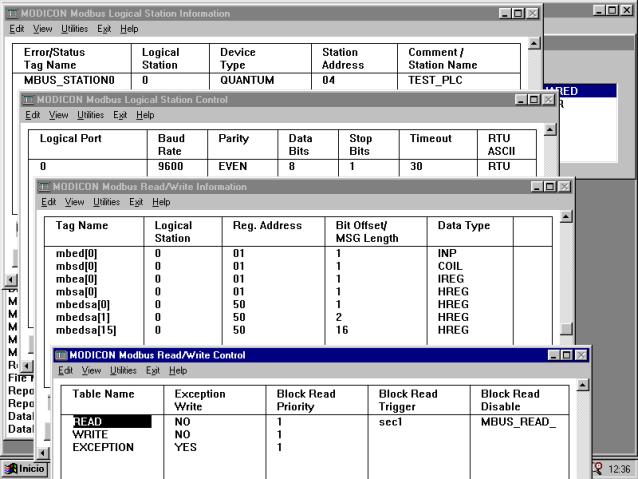This screenshot has height=479, width=638.
Task: Open View menu in Logical Station Information window
Action: coord(43,29)
